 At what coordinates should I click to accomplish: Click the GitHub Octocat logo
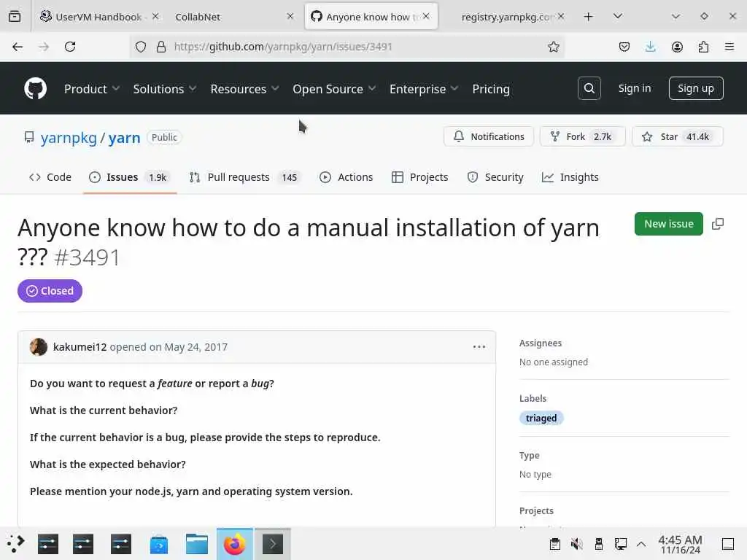[x=35, y=88]
